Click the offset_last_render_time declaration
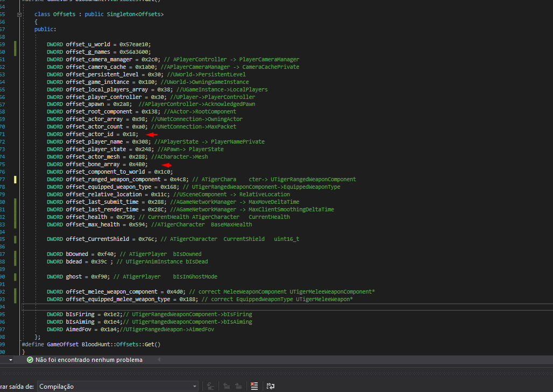 107,209
